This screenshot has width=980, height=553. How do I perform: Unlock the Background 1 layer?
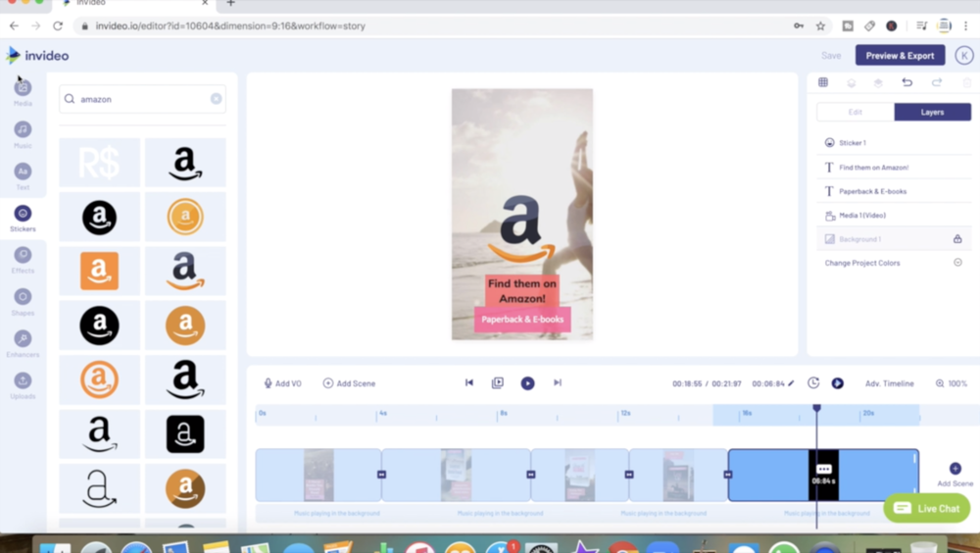click(957, 239)
